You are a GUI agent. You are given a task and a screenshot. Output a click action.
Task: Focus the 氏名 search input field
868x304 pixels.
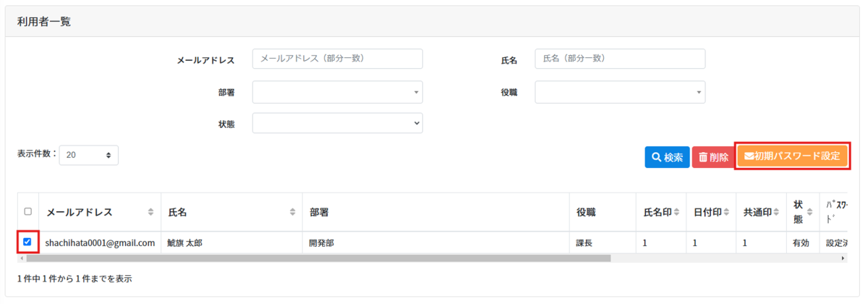point(620,59)
